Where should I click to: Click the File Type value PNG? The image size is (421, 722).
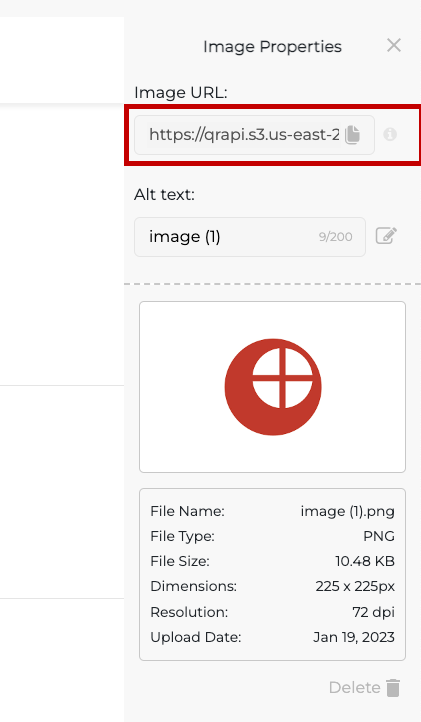tap(379, 536)
